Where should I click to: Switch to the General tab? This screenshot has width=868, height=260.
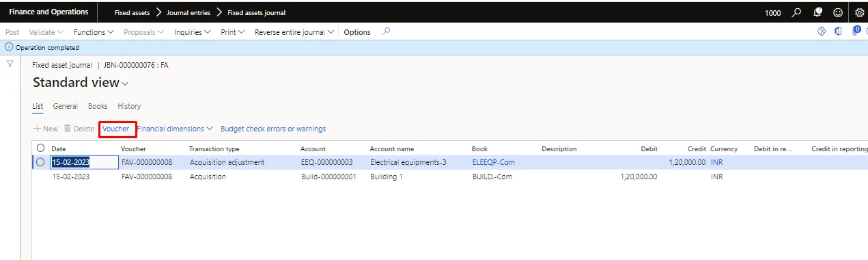point(66,106)
